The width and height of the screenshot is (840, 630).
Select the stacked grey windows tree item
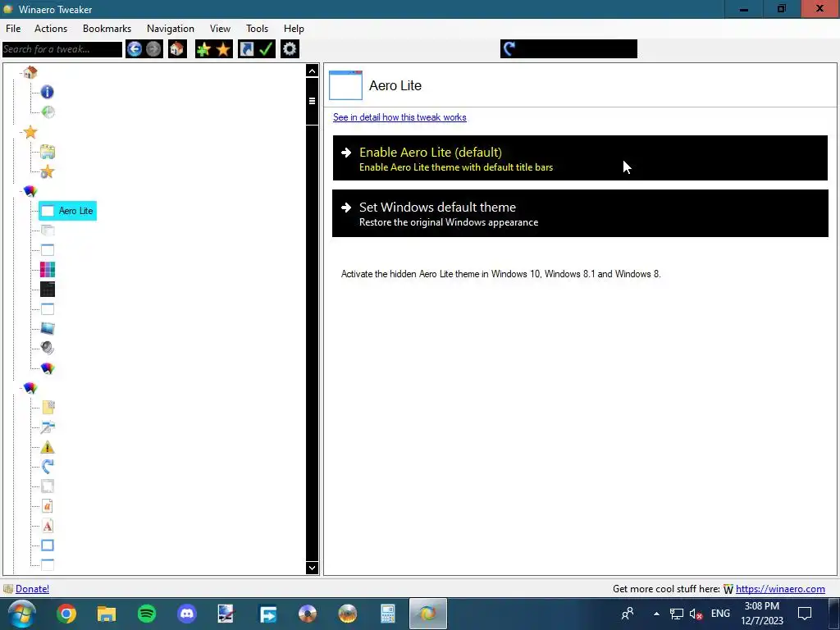point(48,231)
